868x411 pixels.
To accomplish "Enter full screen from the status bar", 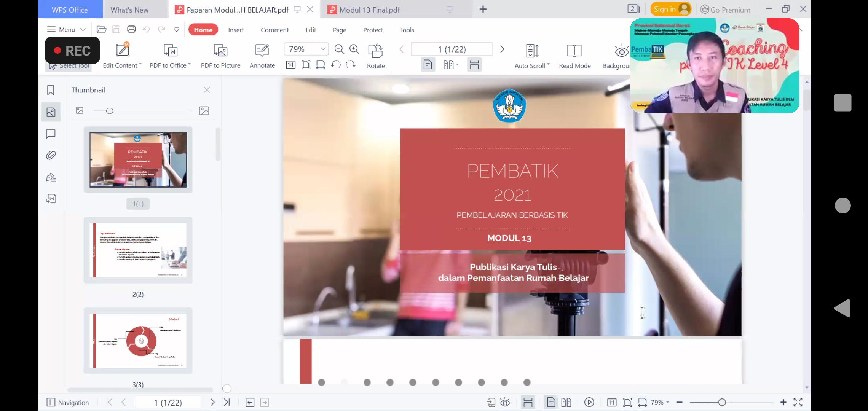I will pos(798,402).
